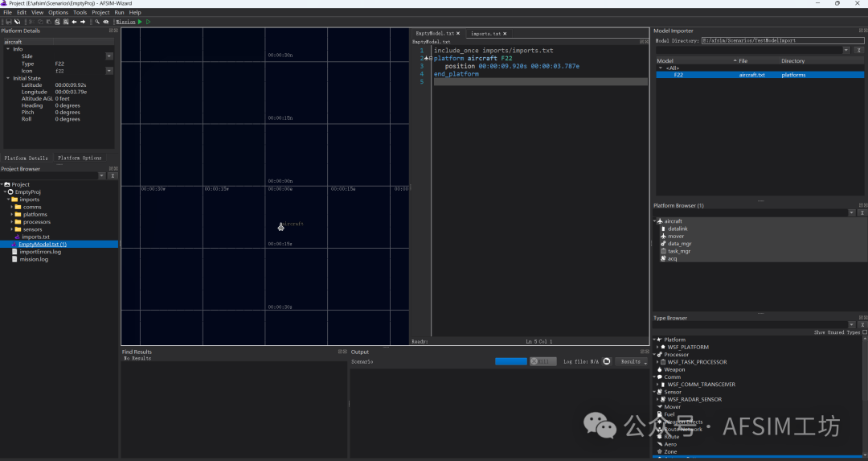Select Weapon type in Type Browser
Image resolution: width=868 pixels, height=461 pixels.
point(674,369)
